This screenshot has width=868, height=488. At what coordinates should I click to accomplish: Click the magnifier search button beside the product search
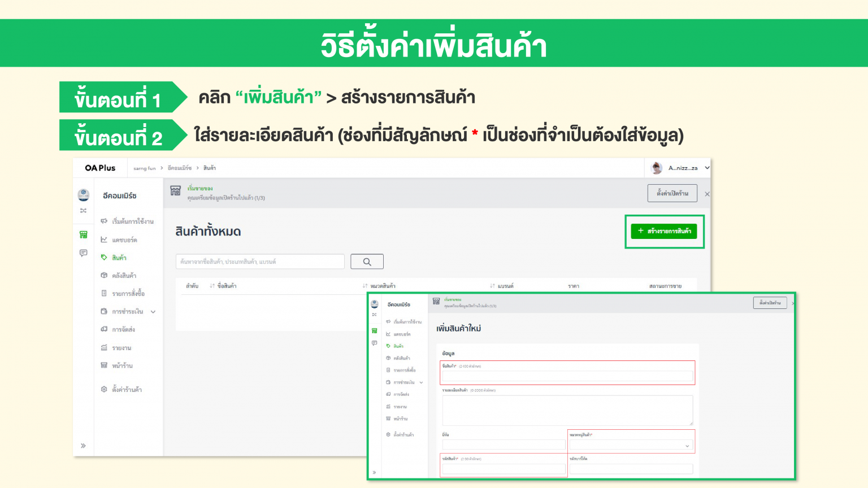click(x=367, y=262)
